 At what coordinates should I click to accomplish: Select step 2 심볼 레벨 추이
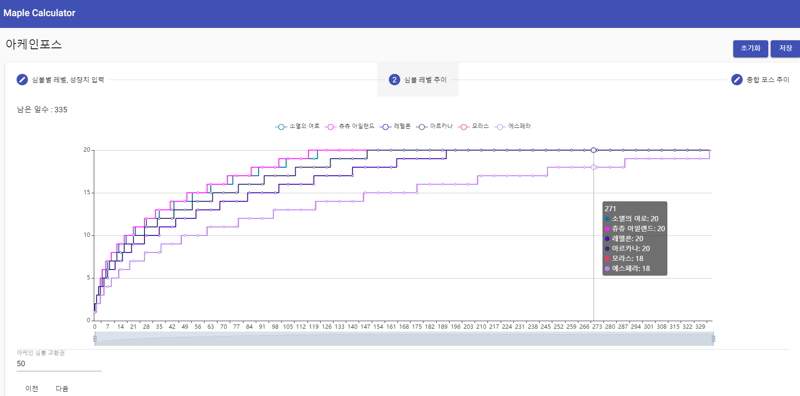[x=417, y=80]
